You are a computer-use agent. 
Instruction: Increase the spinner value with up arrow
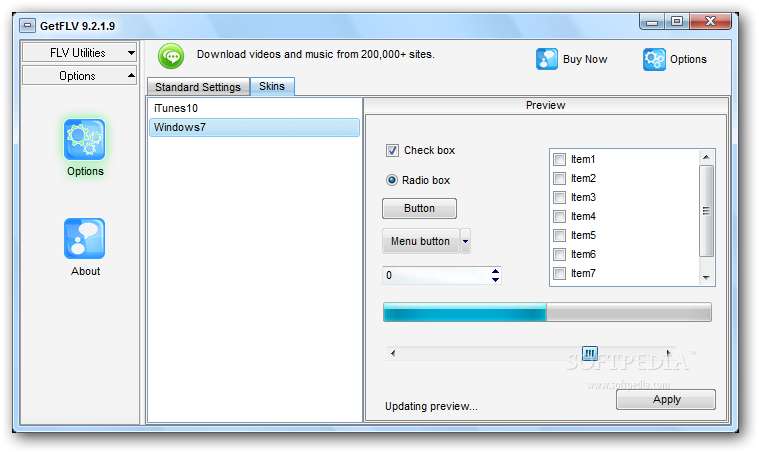pyautogui.click(x=495, y=271)
